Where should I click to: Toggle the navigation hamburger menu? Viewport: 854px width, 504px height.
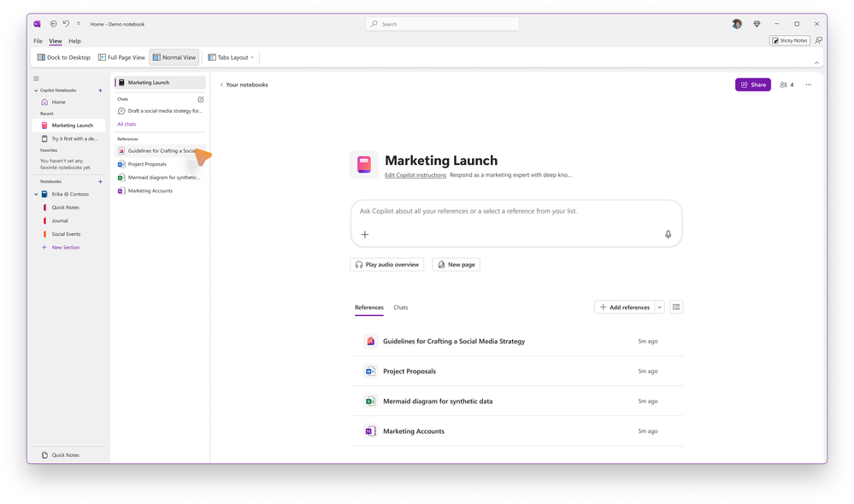37,79
